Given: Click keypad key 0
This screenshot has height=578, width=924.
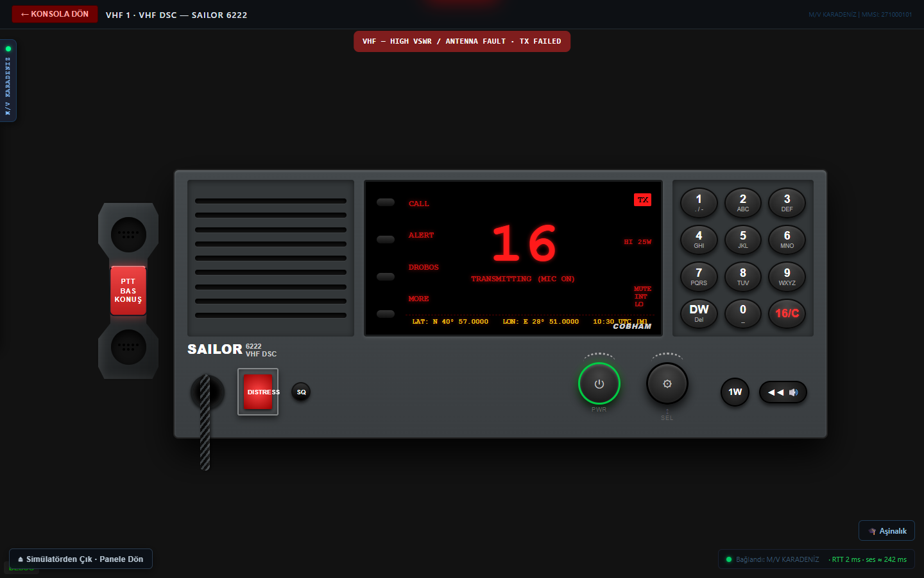Looking at the screenshot, I should click(743, 313).
